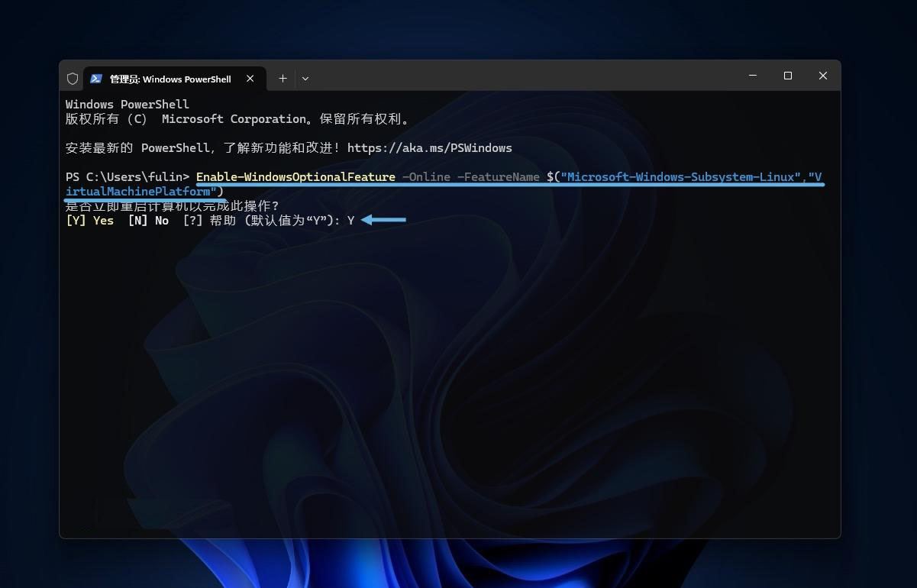Click the Enable-WindowsOptionalFeature command text
Viewport: 917px width, 588px height.
click(x=295, y=177)
